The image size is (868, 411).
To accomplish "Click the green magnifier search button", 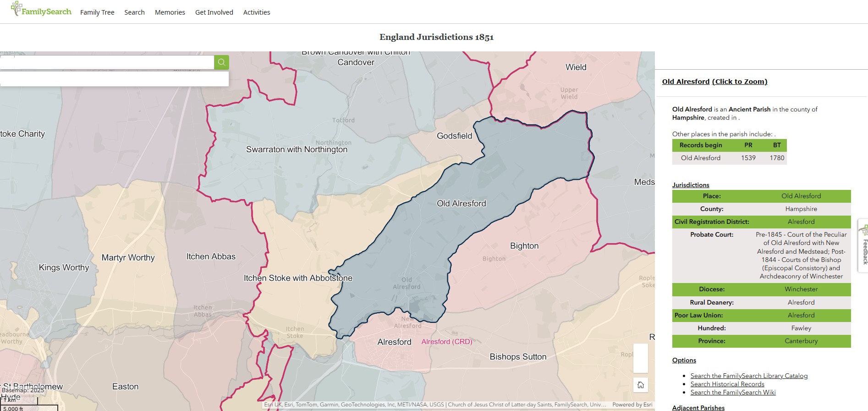I will pyautogui.click(x=221, y=62).
